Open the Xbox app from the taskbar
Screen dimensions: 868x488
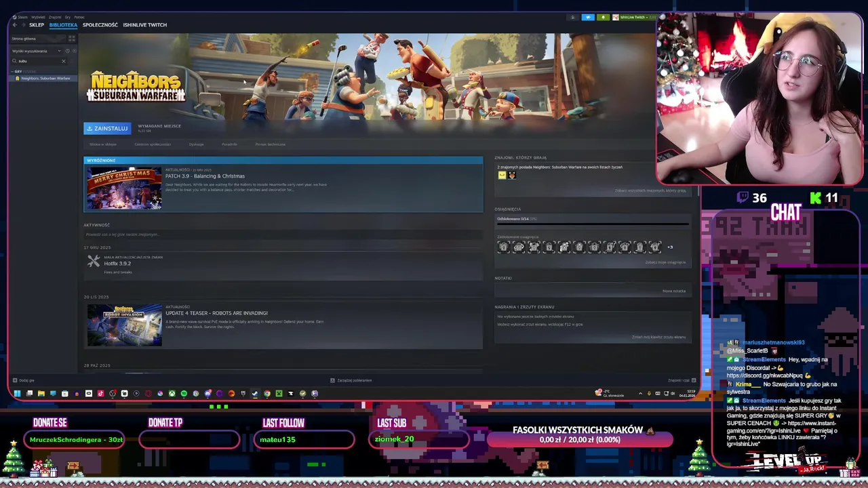[x=172, y=393]
